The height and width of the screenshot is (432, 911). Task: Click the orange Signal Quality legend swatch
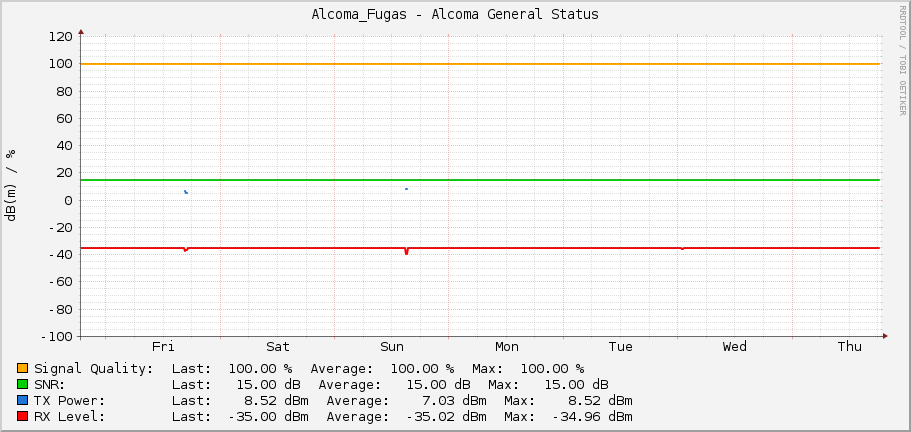click(x=23, y=368)
